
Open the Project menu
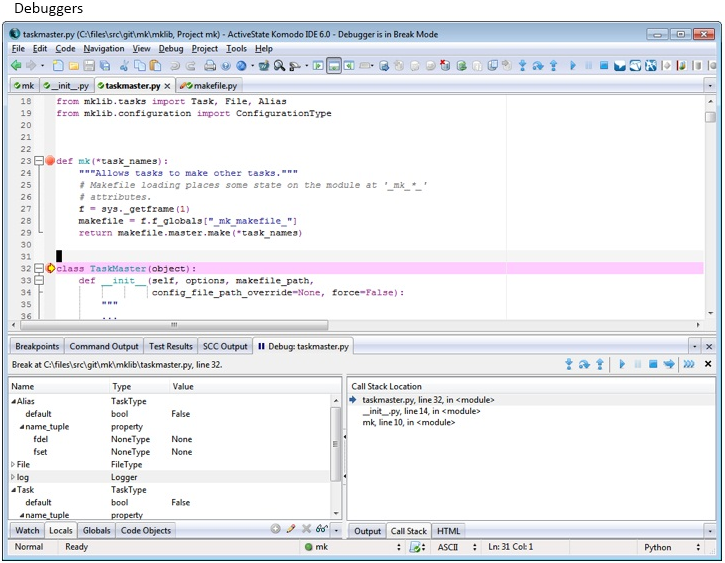[x=204, y=49]
